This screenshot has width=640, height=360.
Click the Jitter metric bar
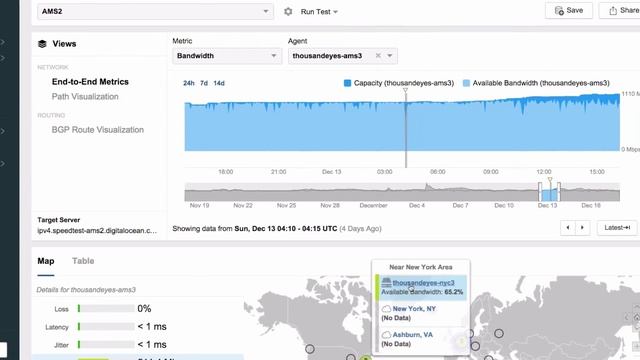tap(106, 345)
